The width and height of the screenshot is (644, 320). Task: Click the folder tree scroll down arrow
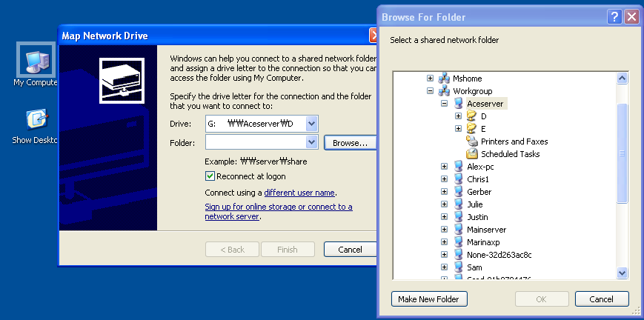pyautogui.click(x=622, y=273)
